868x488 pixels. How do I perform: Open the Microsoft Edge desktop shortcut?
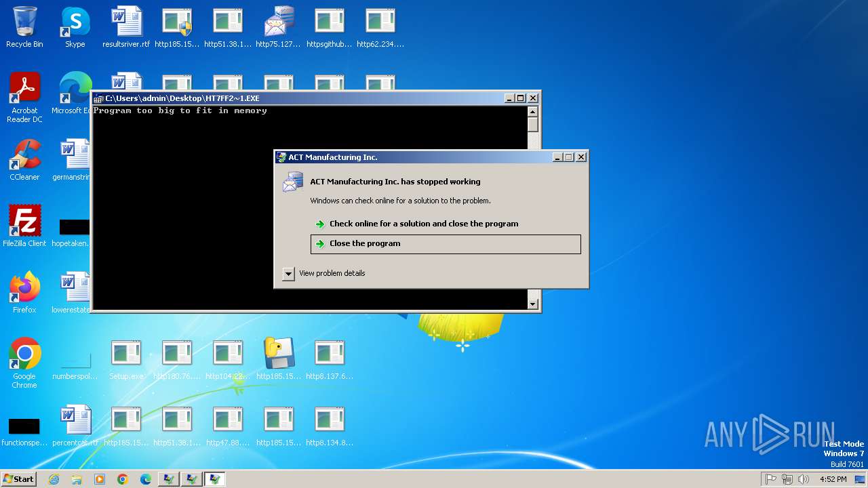pos(73,94)
